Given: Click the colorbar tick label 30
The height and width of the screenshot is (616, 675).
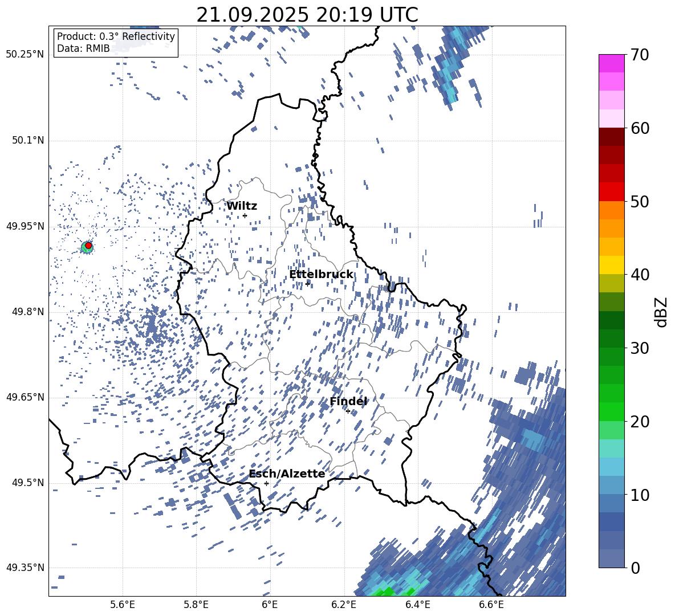Looking at the screenshot, I should click(640, 348).
